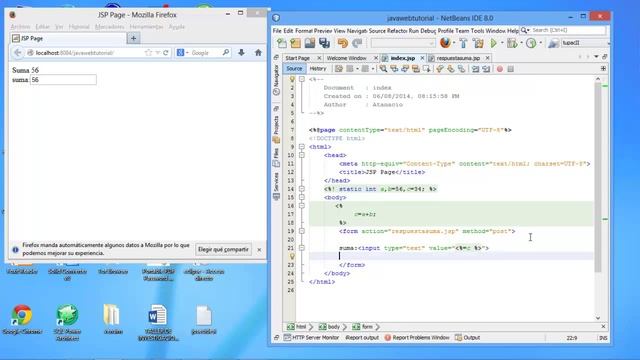Close the index.jsp editor tab

pos(422,58)
